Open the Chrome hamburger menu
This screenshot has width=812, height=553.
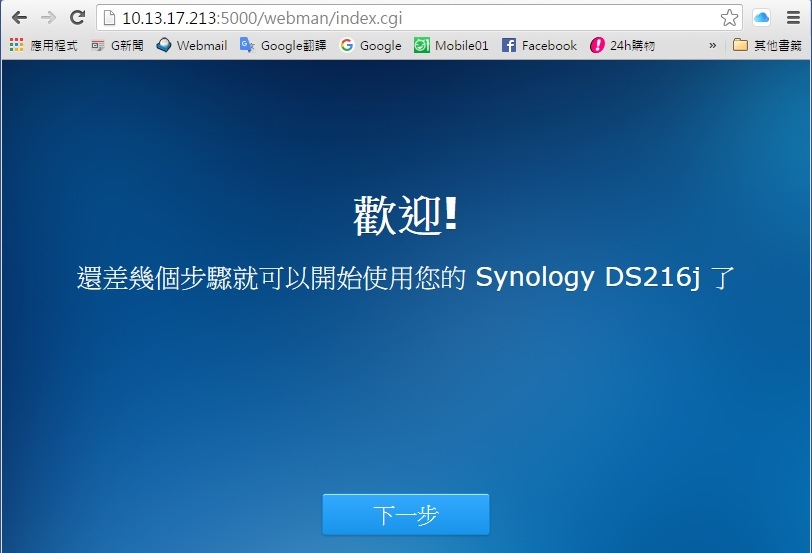click(793, 18)
